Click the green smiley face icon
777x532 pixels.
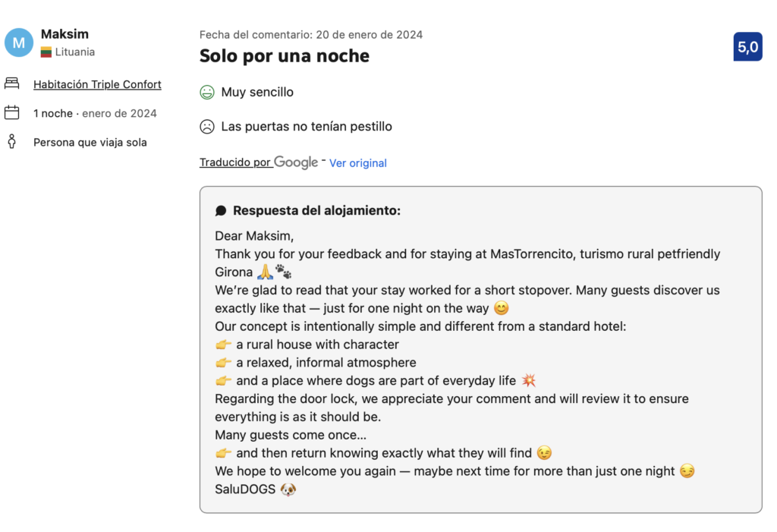pos(207,93)
